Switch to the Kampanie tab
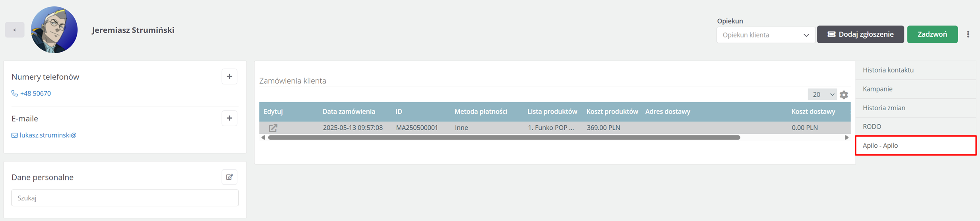This screenshot has width=980, height=221. pyautogui.click(x=877, y=89)
